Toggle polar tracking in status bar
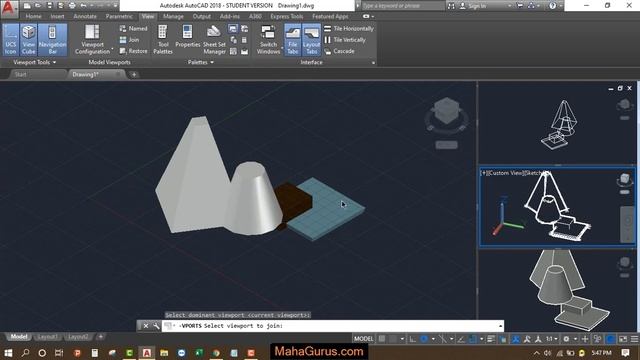The width and height of the screenshot is (640, 360). (x=424, y=339)
